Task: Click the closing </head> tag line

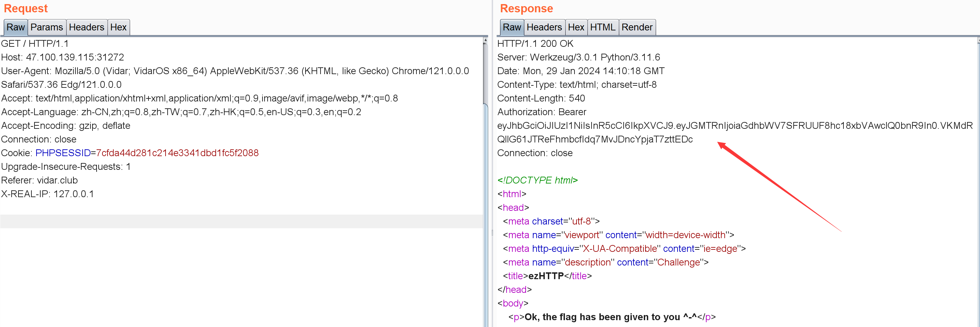Action: tap(514, 290)
